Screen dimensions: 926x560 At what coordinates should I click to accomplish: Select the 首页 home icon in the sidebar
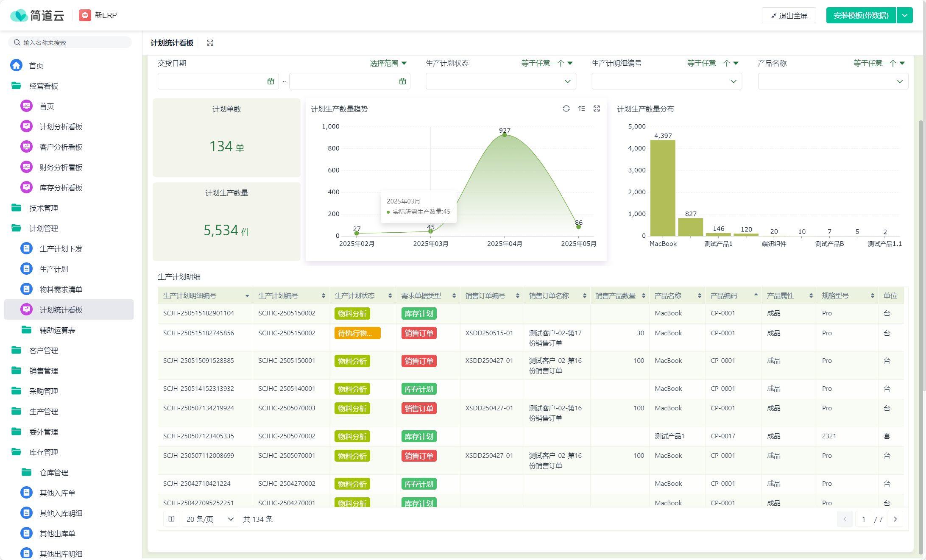click(x=16, y=65)
